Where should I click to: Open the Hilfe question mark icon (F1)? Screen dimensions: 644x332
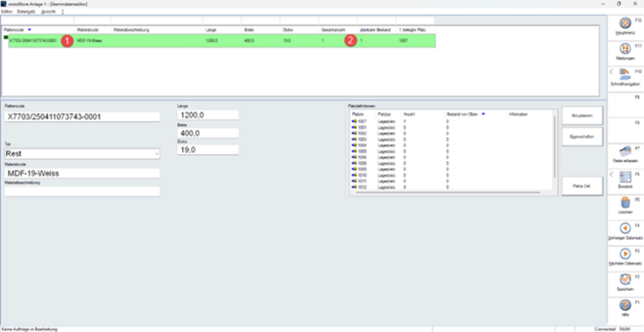tap(625, 304)
